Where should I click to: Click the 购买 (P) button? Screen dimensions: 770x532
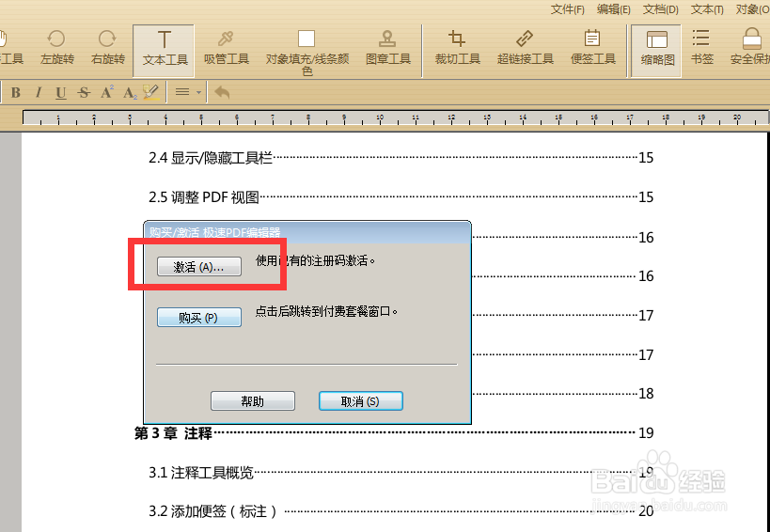coord(199,318)
